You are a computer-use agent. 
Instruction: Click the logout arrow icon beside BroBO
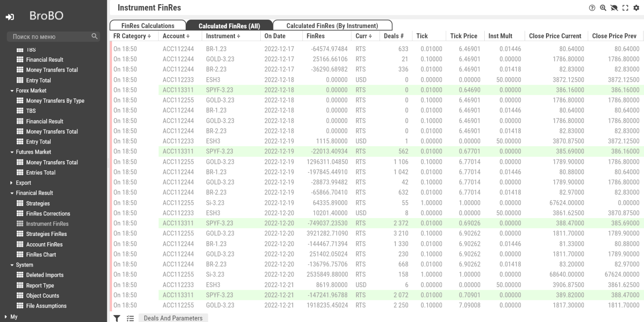tap(10, 17)
